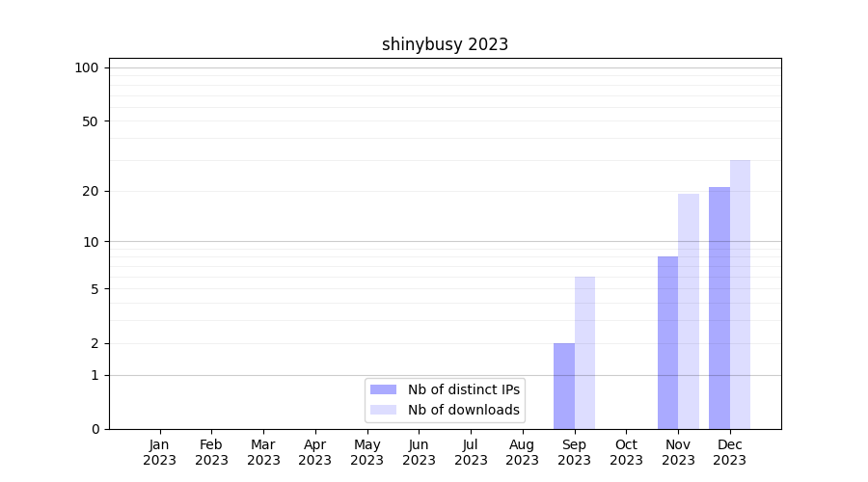868x482 pixels.
Task: Select the November downloads bar
Action: click(689, 311)
